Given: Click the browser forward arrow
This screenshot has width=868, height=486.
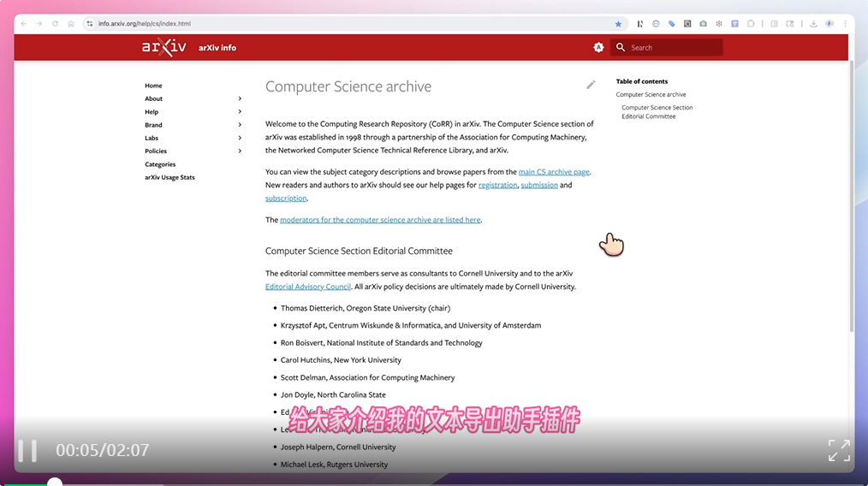Looking at the screenshot, I should point(39,24).
